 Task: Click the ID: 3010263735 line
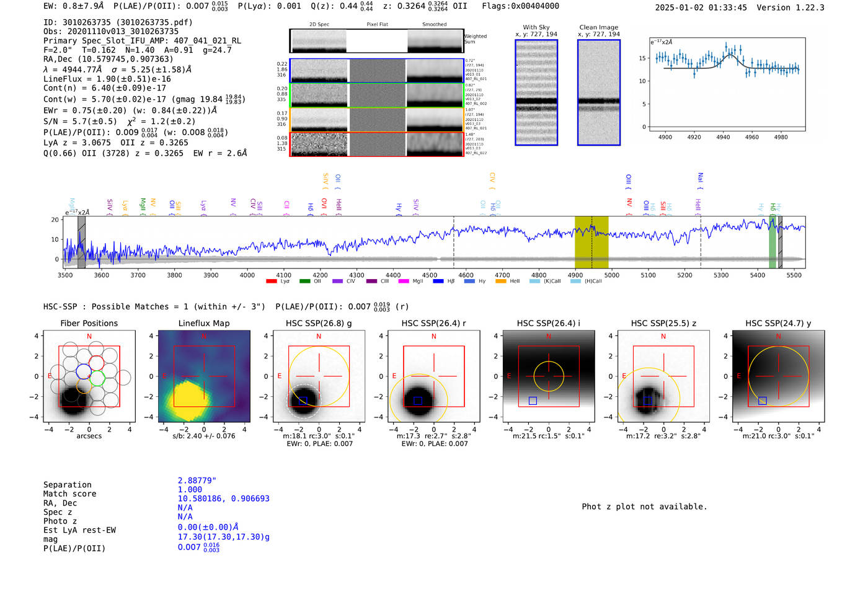[118, 22]
